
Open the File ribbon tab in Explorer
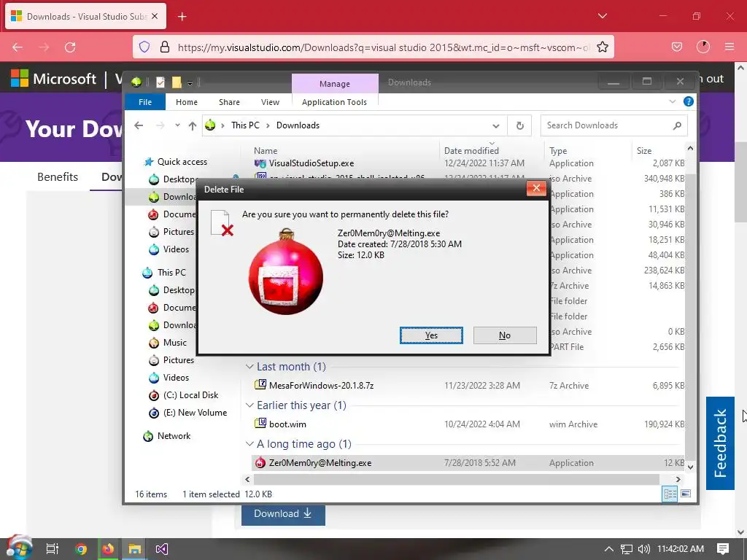pos(145,102)
